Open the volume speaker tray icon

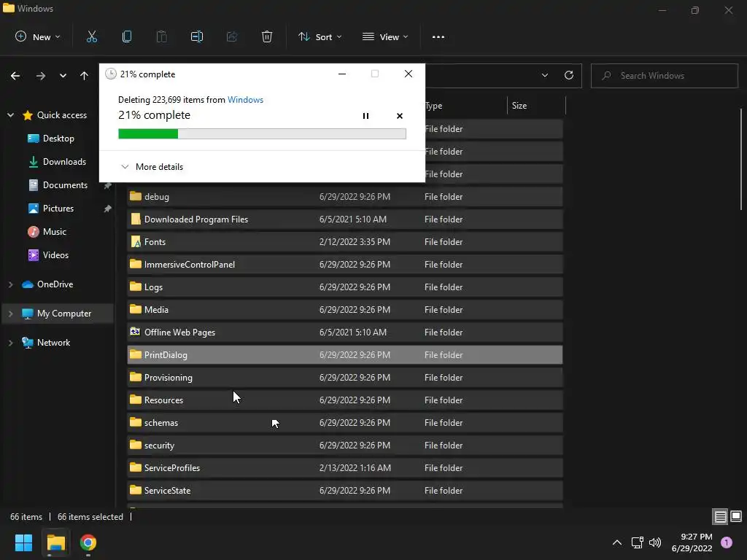(656, 542)
